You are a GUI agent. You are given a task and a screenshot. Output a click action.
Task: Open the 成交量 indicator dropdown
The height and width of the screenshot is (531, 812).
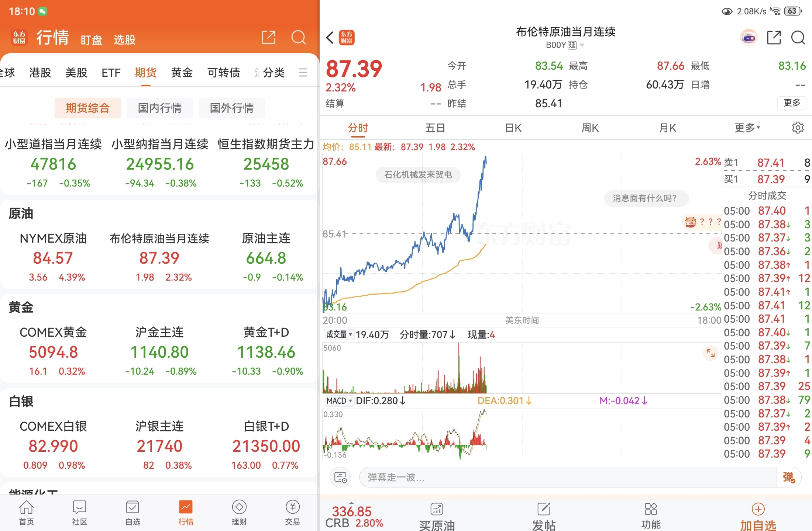coord(339,334)
